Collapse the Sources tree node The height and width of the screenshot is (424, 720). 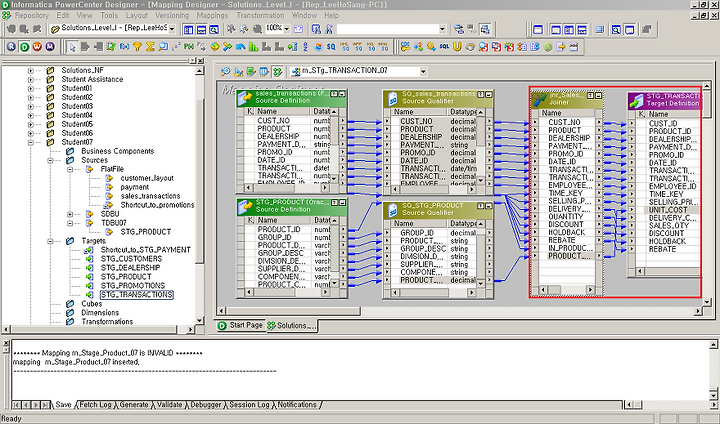click(x=51, y=160)
